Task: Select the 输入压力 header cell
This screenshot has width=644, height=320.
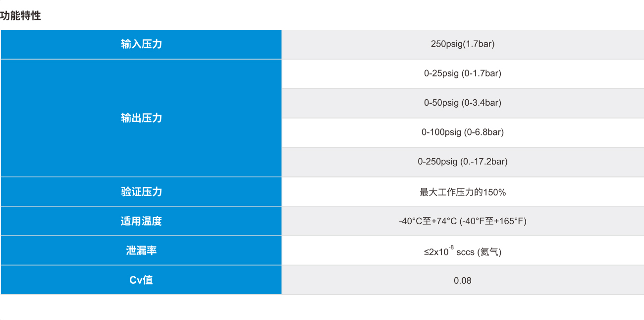Action: pos(141,44)
